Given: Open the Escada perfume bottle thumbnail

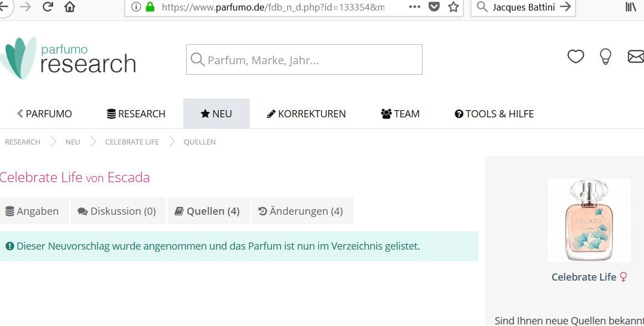Looking at the screenshot, I should tap(589, 220).
